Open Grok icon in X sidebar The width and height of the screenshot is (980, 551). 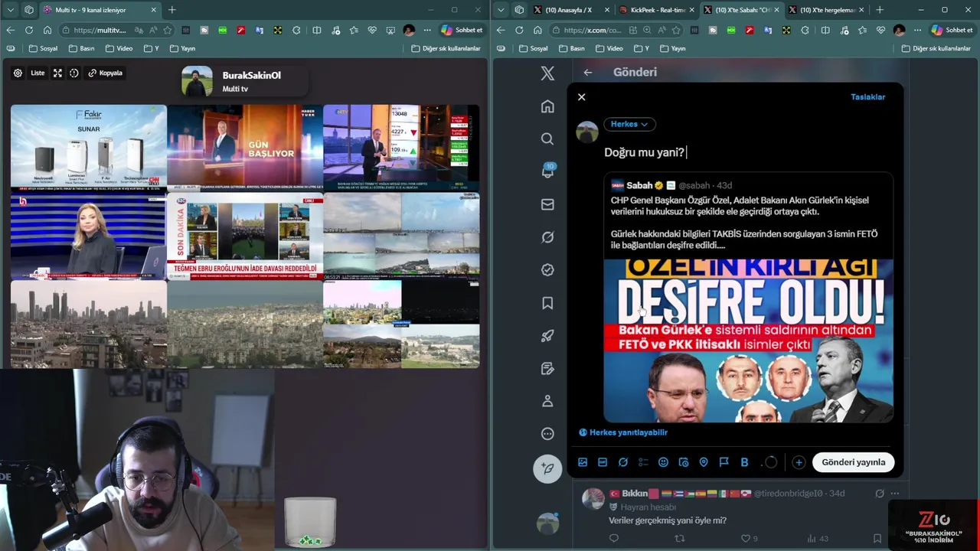[547, 237]
